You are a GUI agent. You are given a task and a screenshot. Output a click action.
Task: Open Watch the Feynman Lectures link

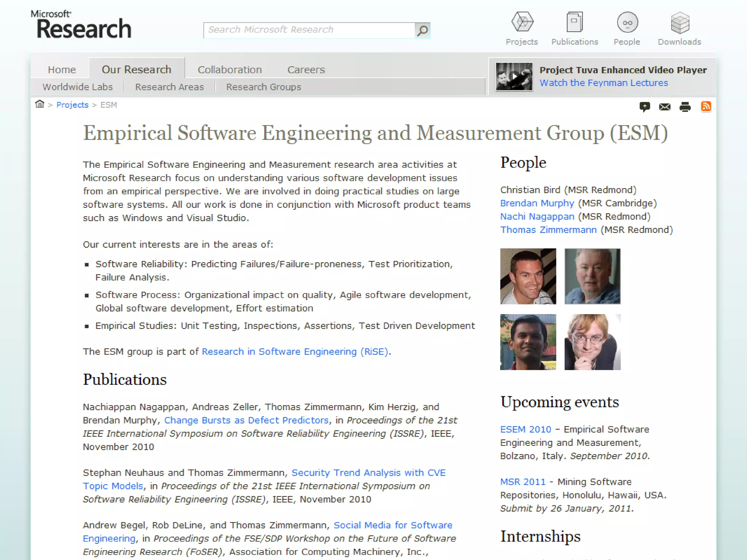point(603,83)
